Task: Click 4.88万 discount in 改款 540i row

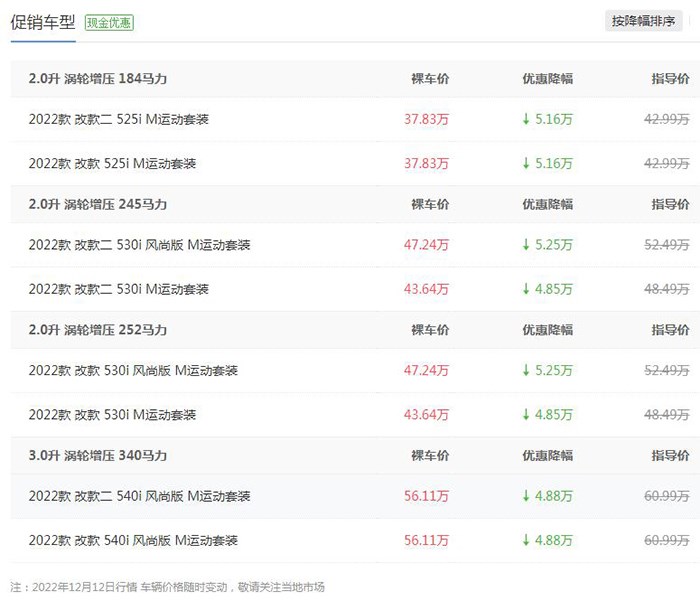Action: [x=548, y=540]
